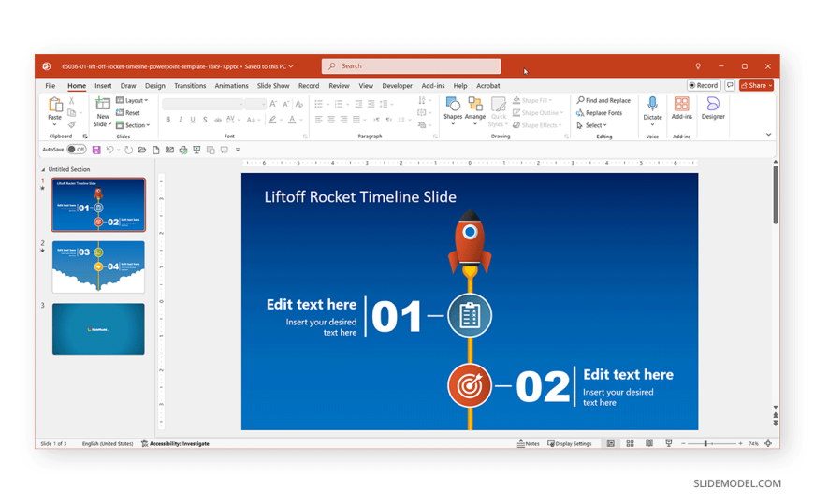Viewport: 814px width, 504px height.
Task: Click Replace Fonts
Action: pos(599,112)
